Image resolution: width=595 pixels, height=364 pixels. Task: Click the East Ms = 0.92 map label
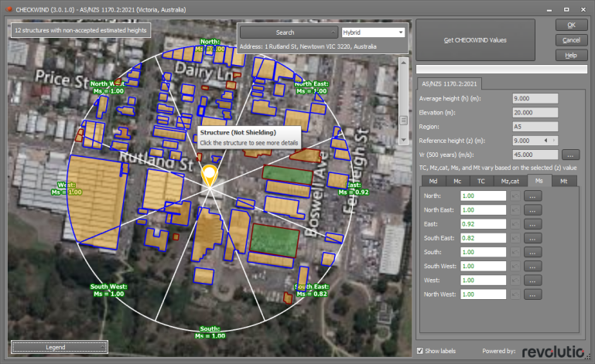tap(354, 189)
